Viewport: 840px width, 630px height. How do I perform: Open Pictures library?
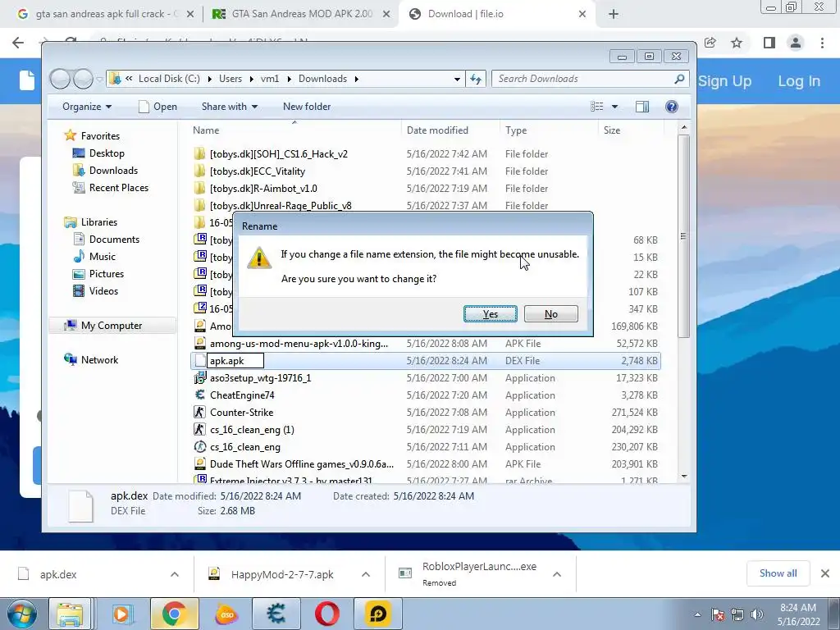click(106, 273)
